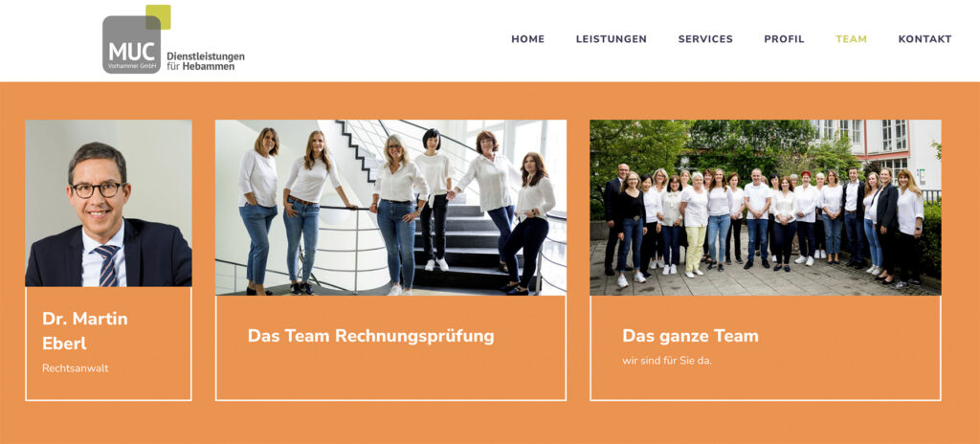Click the Das Team Rechnungsprüfung title
The height and width of the screenshot is (444, 980).
pos(371,336)
